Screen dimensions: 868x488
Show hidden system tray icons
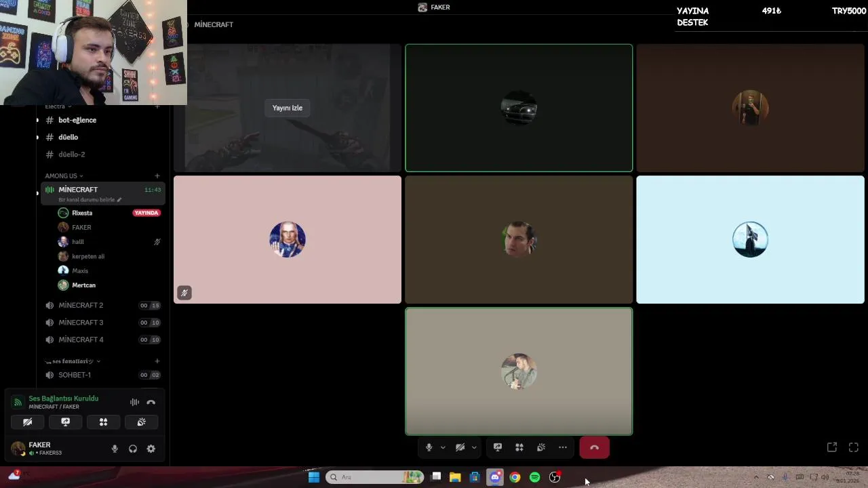pyautogui.click(x=756, y=477)
